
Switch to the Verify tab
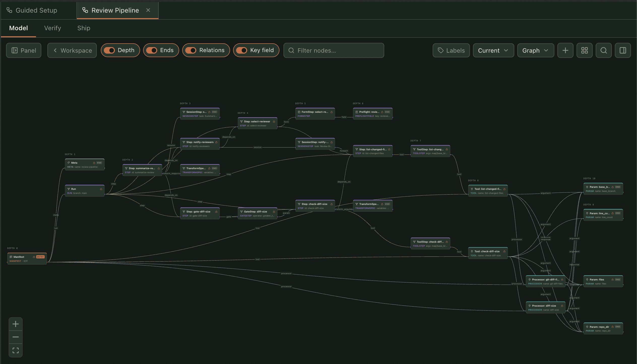tap(53, 28)
